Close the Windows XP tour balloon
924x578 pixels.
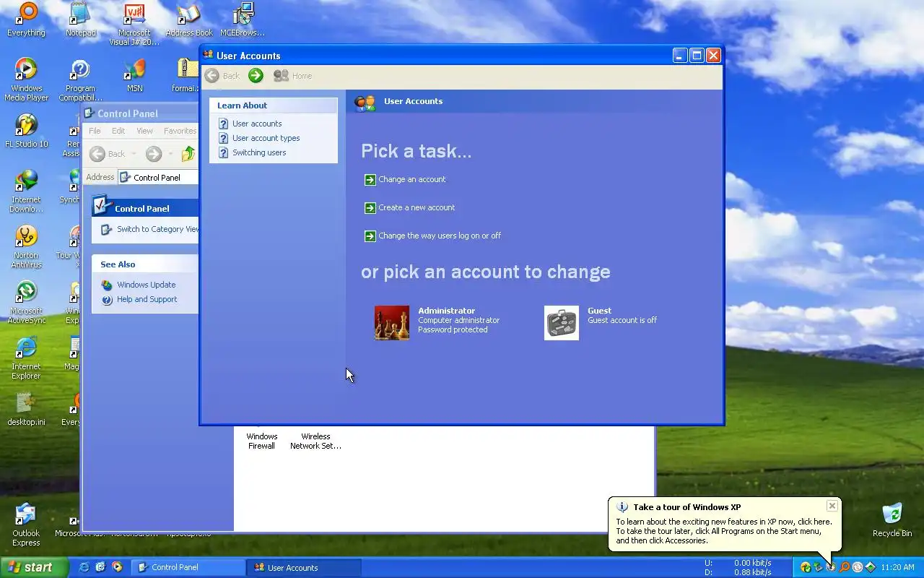832,506
